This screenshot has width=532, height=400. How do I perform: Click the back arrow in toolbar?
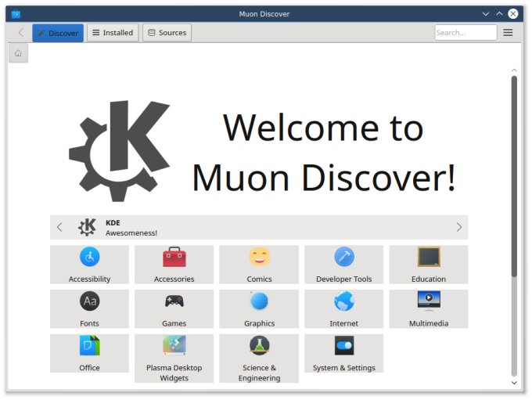pos(21,33)
